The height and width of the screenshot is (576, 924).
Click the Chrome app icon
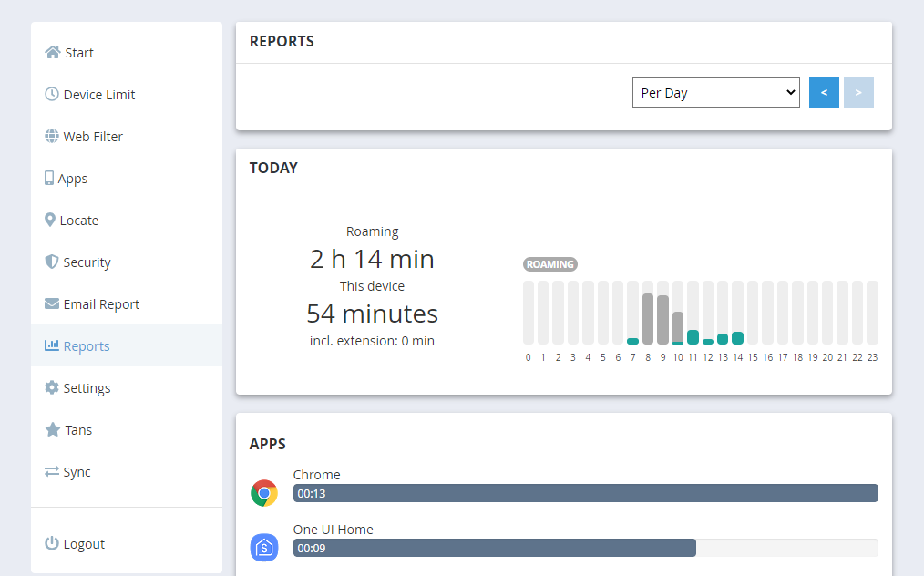click(x=264, y=493)
